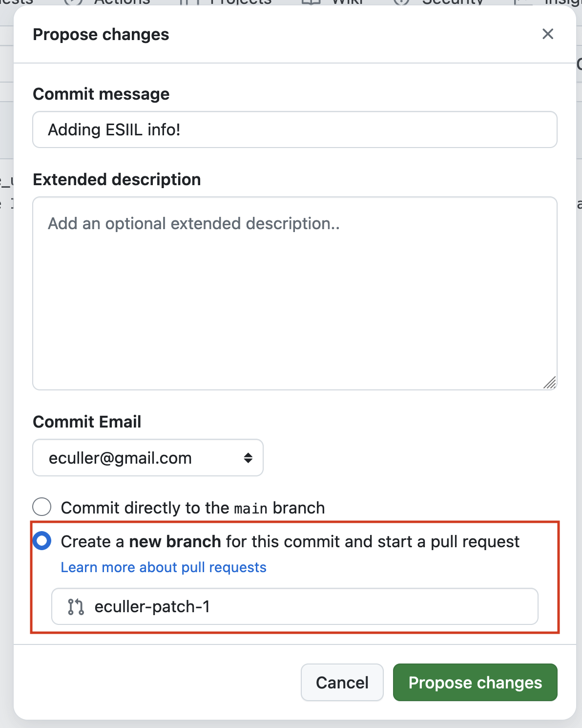Click inside the optional extended description textarea
The image size is (582, 728).
click(x=295, y=293)
